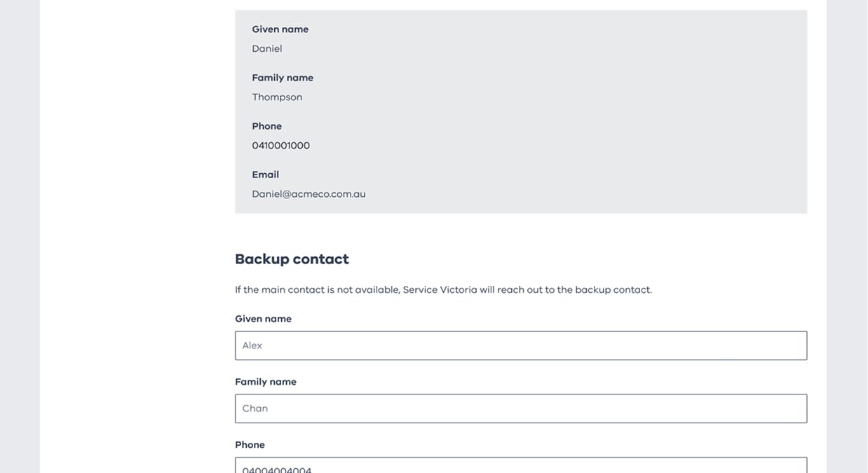Click the Backup contact heading

pos(292,259)
